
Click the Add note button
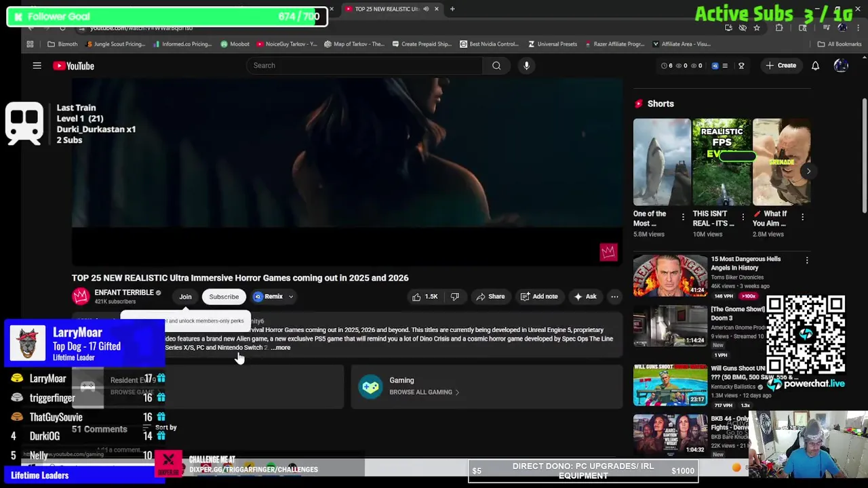(x=539, y=297)
